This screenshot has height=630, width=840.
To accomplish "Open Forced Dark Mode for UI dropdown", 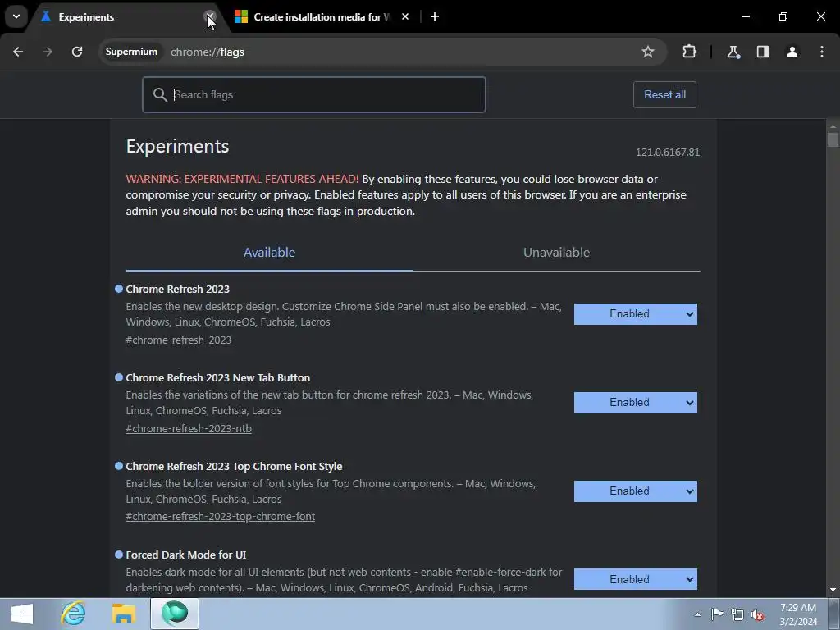I will (636, 579).
